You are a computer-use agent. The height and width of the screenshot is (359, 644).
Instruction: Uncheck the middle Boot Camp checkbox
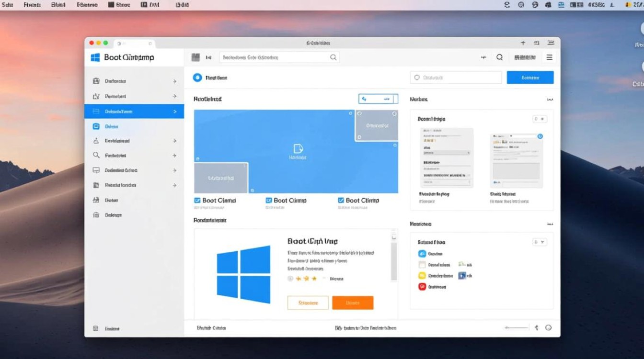click(269, 200)
